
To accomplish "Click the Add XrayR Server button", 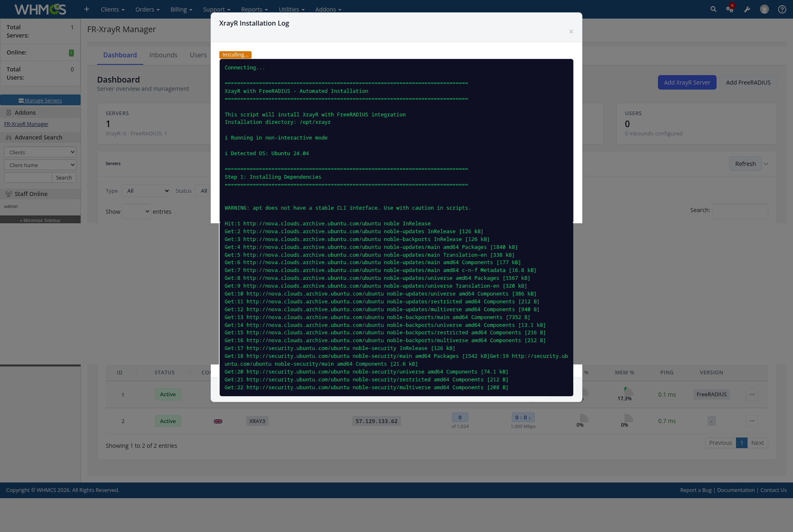I will (687, 83).
